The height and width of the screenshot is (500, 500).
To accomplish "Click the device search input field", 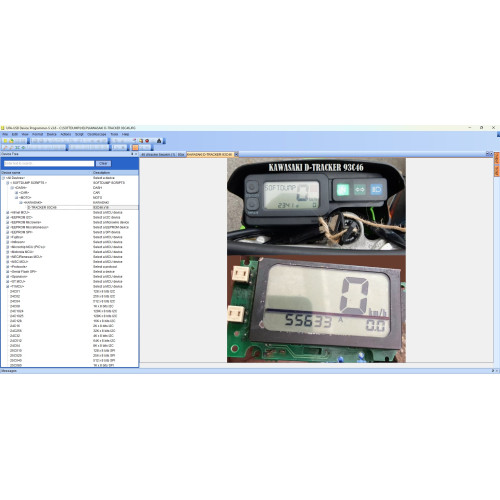I will click(x=49, y=163).
